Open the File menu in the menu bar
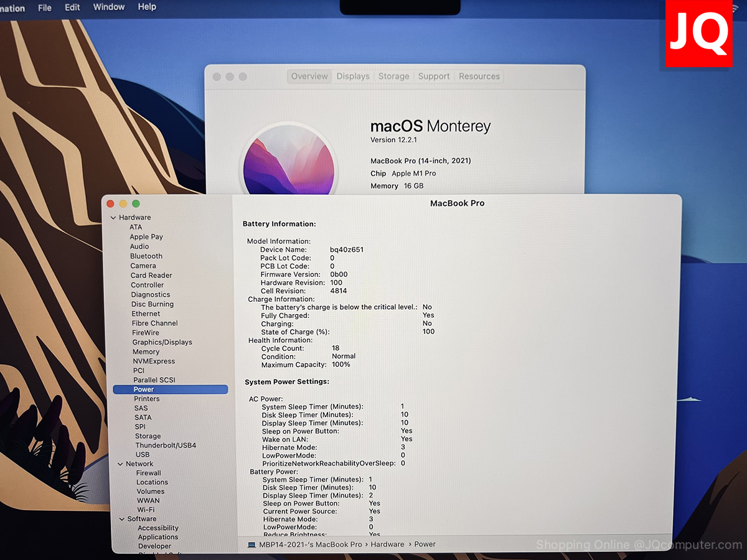Screen dimensions: 747x560 click(x=44, y=7)
